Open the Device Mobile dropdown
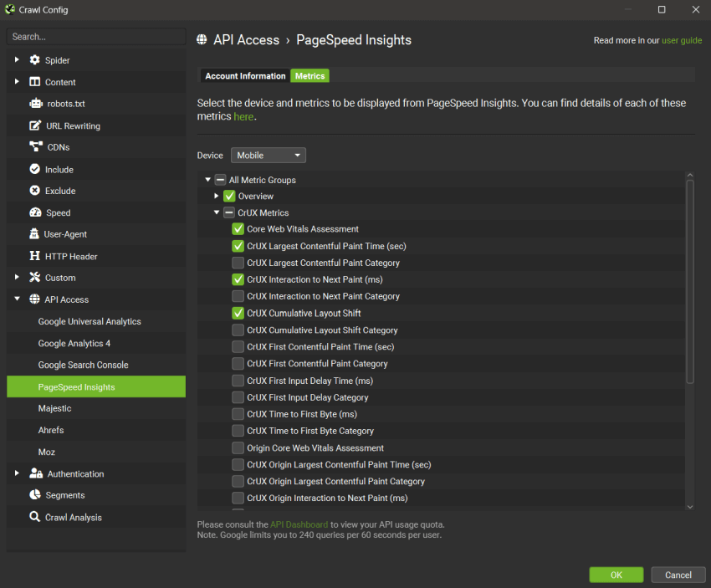Screen dimensions: 711x588 pos(269,155)
